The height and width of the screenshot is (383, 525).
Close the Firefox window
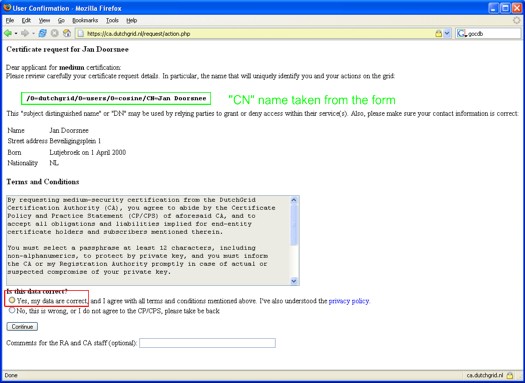(517, 8)
